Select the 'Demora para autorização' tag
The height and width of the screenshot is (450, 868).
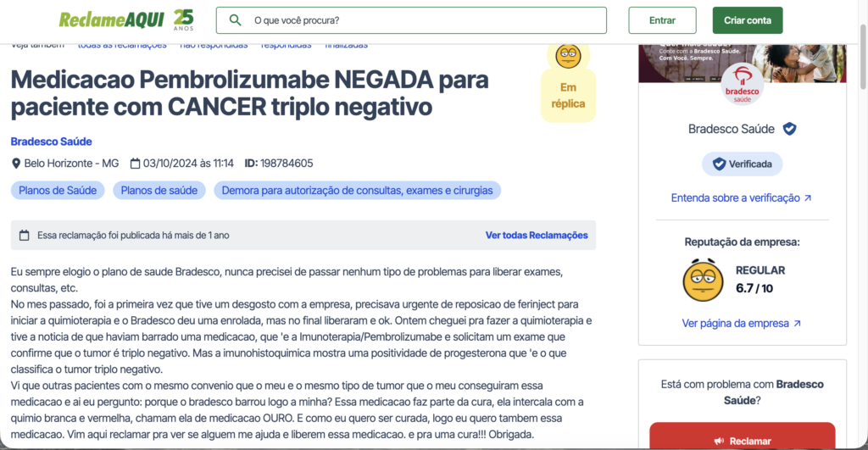357,191
